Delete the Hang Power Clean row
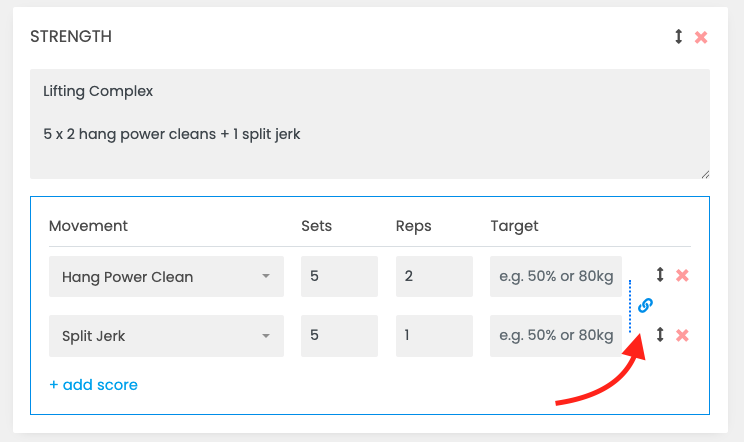The image size is (744, 442). coord(682,275)
